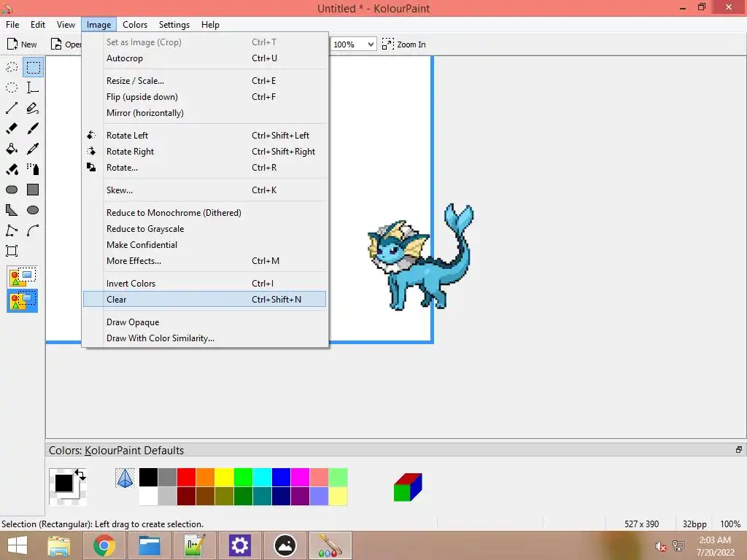Choose Clear from the Image menu

(x=204, y=300)
